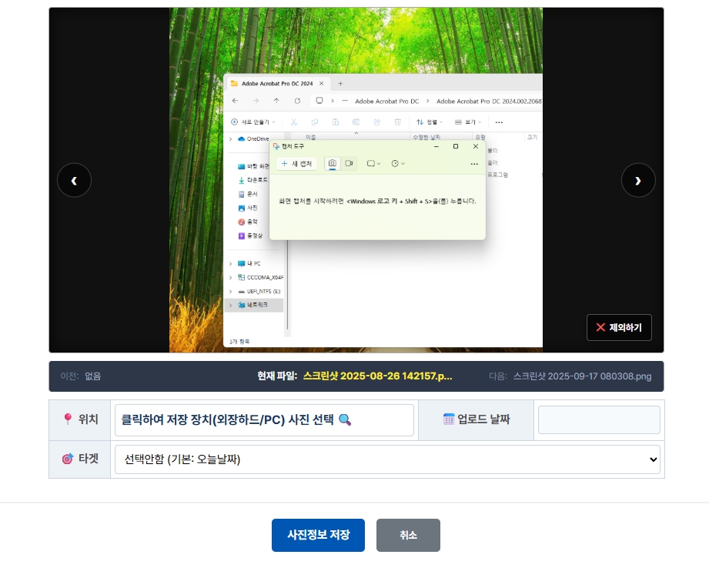Click next file name 스크린샷 2025-09-17 080308.png
Image resolution: width=709 pixels, height=588 pixels.
coord(582,376)
